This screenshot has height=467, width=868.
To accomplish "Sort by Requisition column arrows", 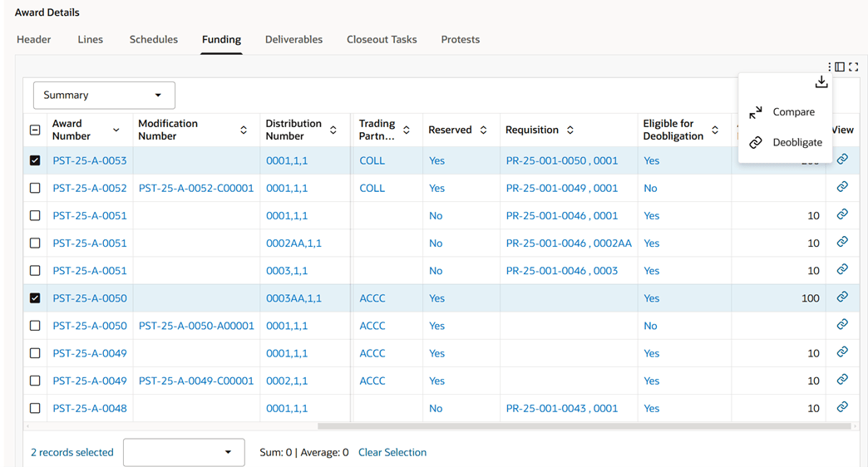I will tap(570, 130).
